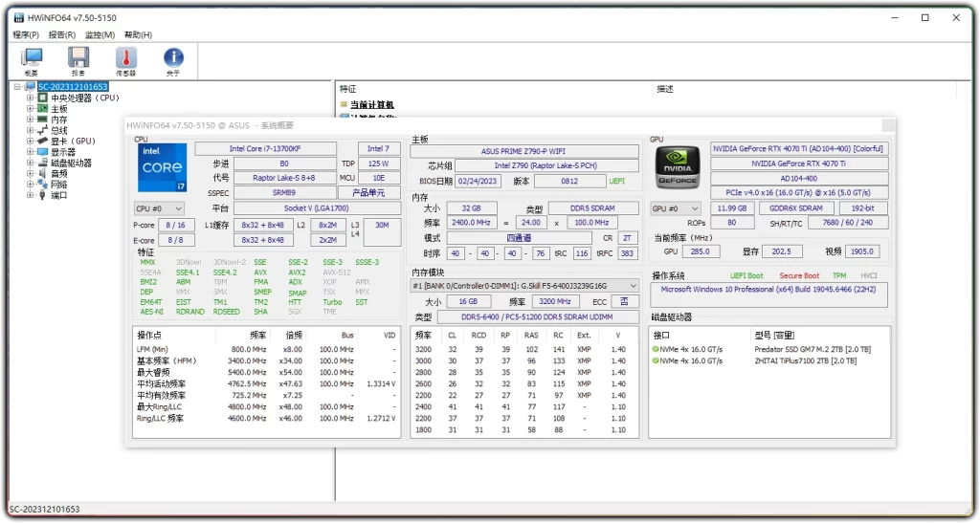Collapse the SC-202312101653 root node
980x523 pixels.
tap(17, 87)
